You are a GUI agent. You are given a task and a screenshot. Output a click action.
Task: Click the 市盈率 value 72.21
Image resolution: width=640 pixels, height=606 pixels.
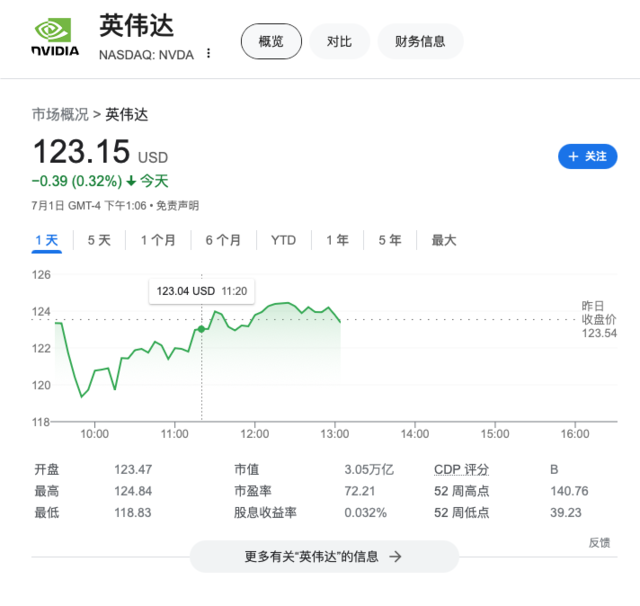coord(360,491)
